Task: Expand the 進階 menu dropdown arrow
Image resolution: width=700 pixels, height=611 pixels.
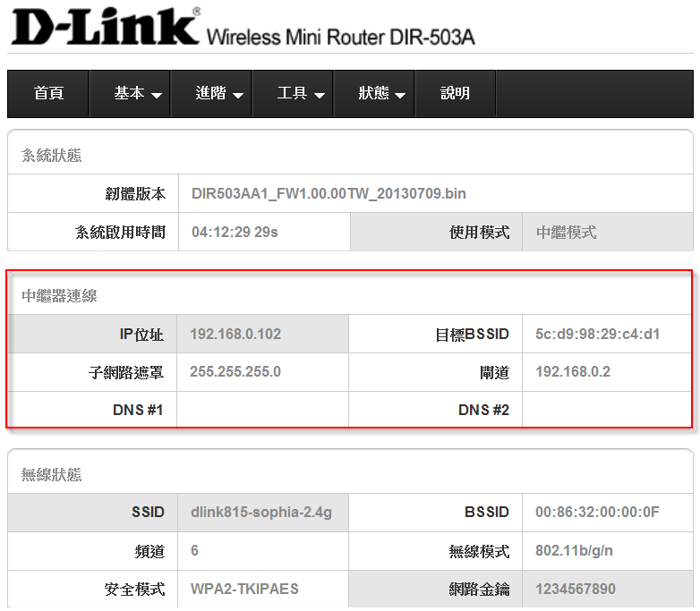Action: 238,95
